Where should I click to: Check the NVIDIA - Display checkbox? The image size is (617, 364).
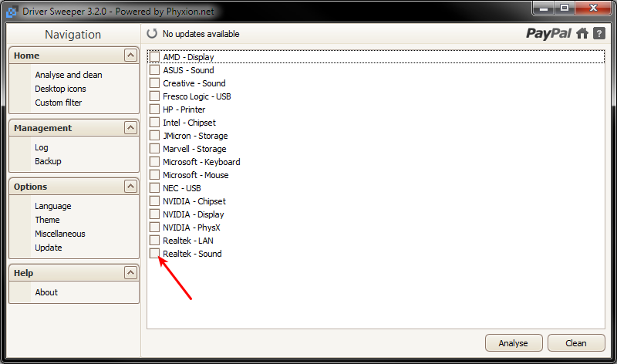tap(155, 214)
